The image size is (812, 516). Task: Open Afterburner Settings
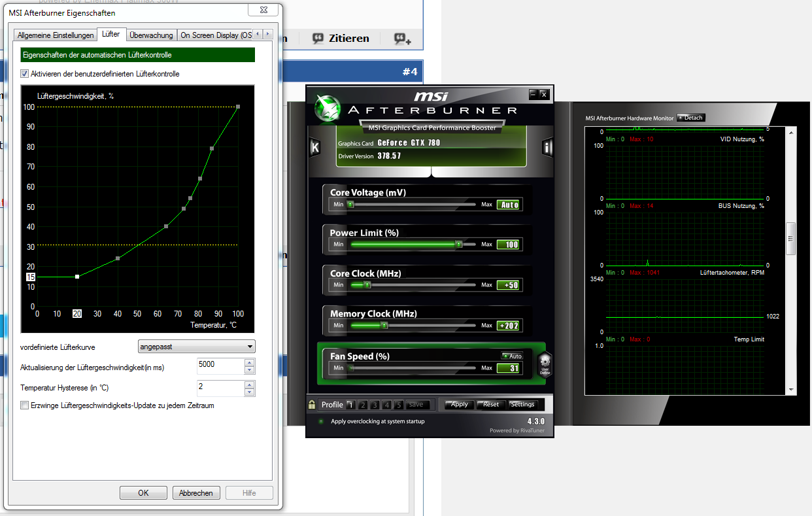(523, 404)
